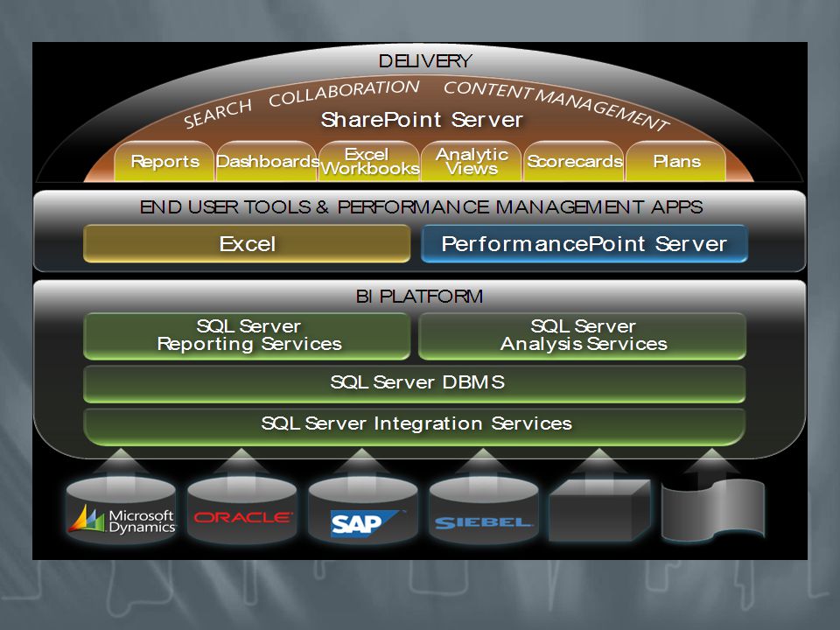Click the dark cube data source
840x630 pixels.
tap(600, 510)
